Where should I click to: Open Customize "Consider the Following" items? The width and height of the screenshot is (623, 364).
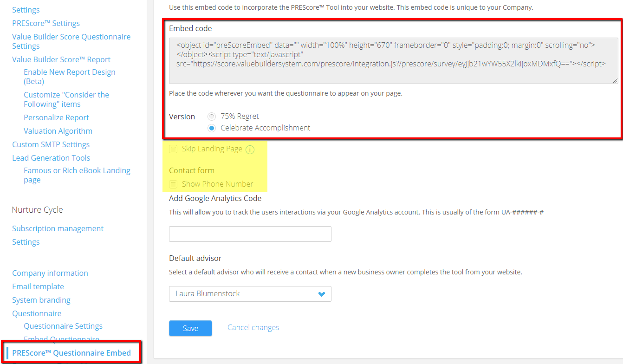point(66,99)
